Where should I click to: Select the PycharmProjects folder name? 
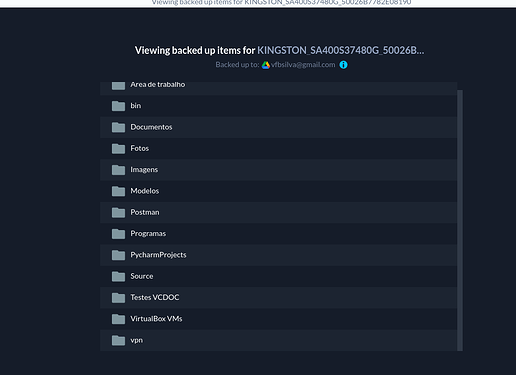(158, 255)
